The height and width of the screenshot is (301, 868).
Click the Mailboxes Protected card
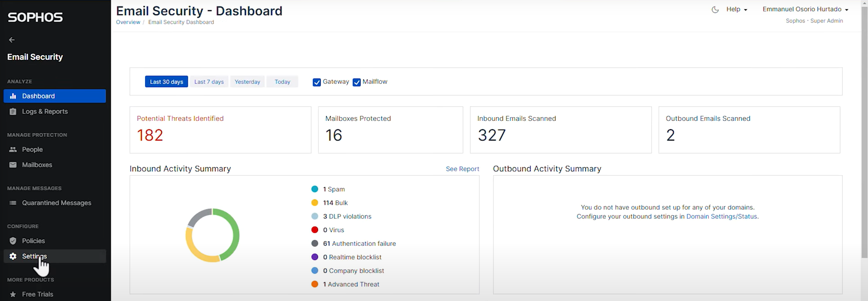coord(391,130)
